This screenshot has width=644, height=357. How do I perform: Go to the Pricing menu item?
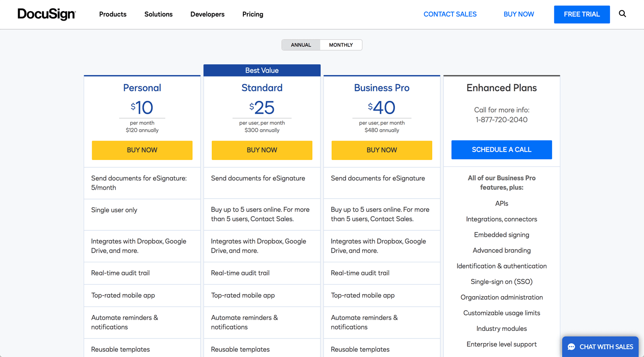[253, 14]
